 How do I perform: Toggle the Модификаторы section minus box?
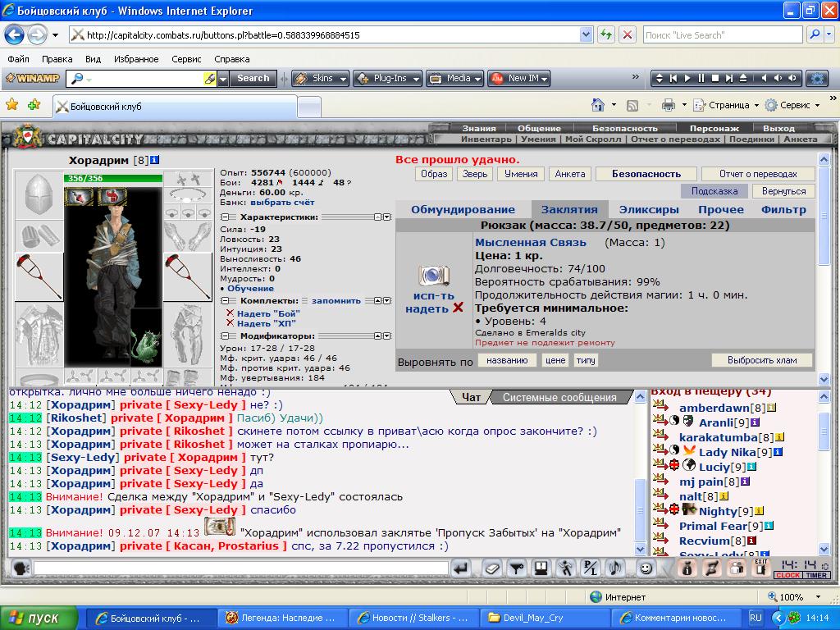225,336
